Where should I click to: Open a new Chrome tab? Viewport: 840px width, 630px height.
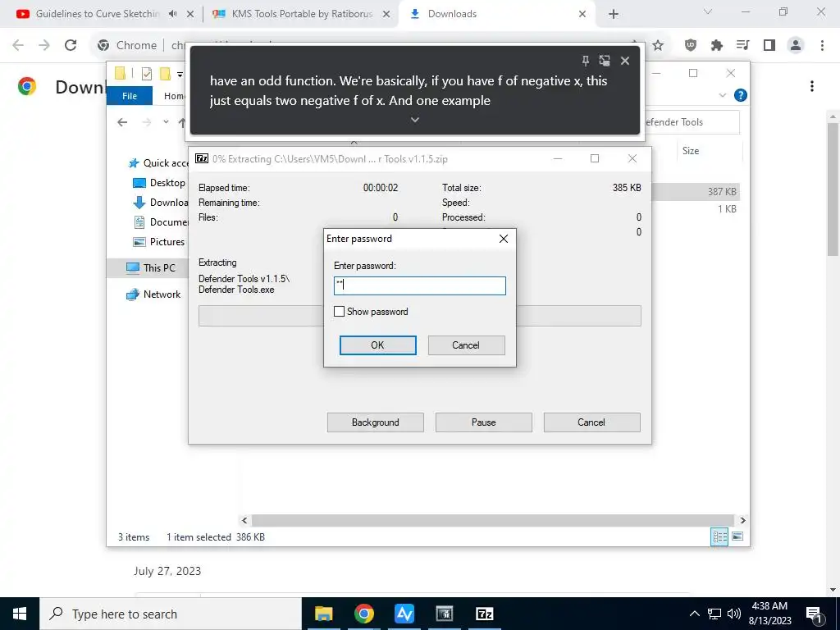coord(614,14)
